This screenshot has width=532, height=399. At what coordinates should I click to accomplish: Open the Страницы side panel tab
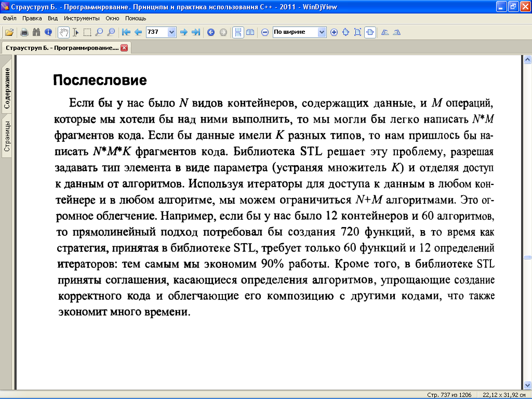click(x=7, y=135)
